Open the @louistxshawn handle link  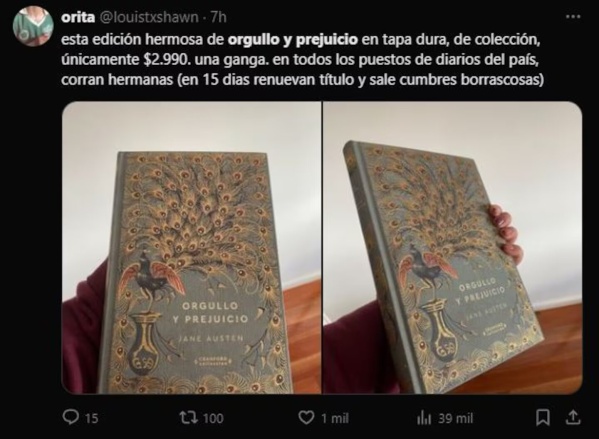[149, 17]
